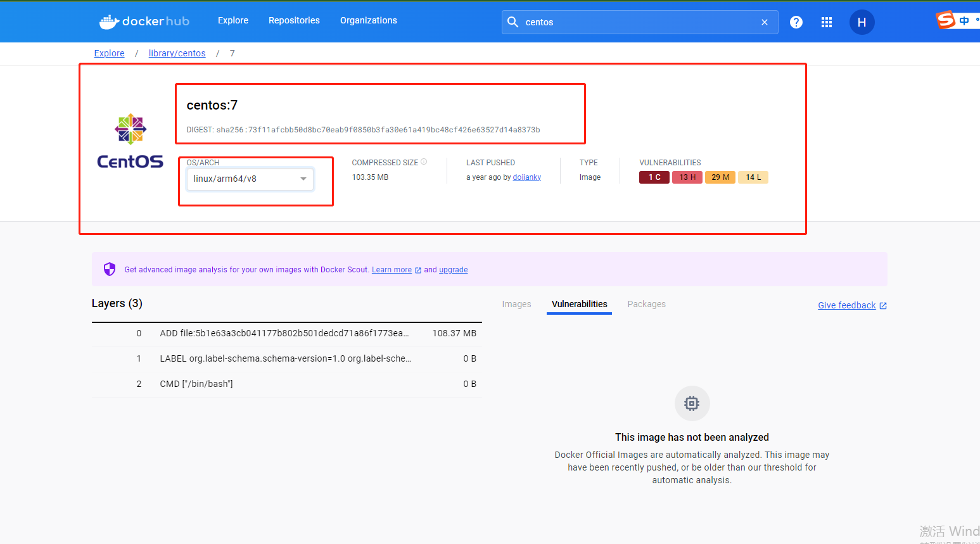Focus the centos search field
This screenshot has width=980, height=544.
[x=640, y=22]
